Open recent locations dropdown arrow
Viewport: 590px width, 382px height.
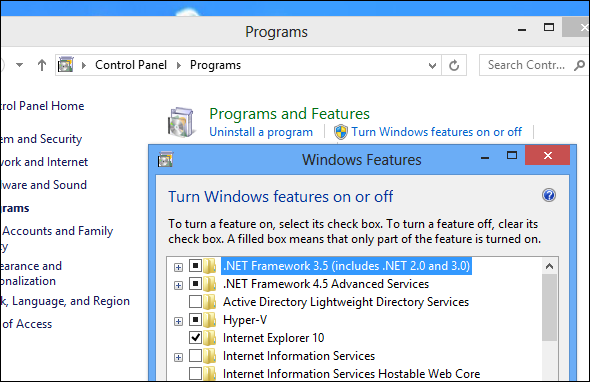click(x=20, y=65)
